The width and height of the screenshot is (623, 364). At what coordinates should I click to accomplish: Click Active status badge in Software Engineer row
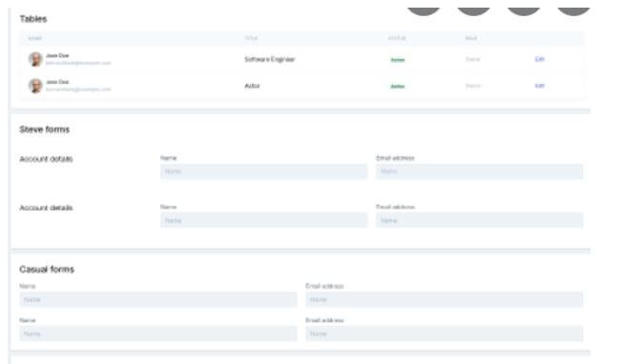(397, 59)
